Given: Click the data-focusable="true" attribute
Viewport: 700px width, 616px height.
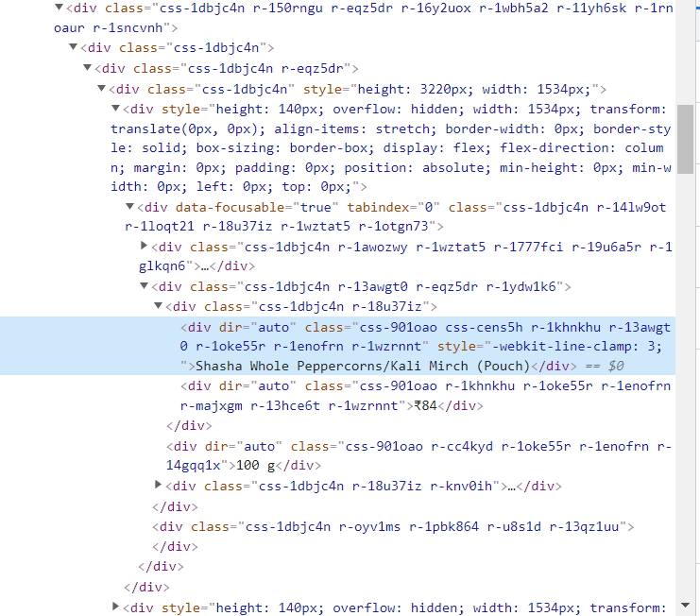Looking at the screenshot, I should click(x=257, y=207).
